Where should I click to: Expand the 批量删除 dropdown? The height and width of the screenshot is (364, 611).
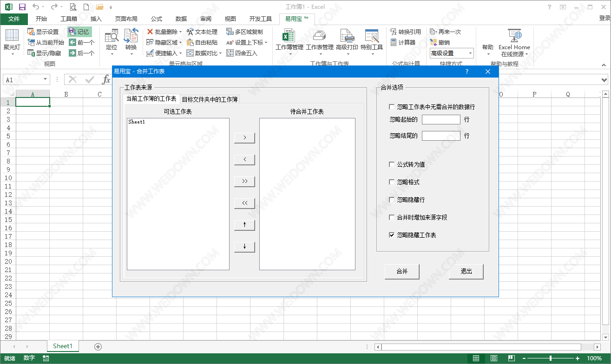coord(181,32)
